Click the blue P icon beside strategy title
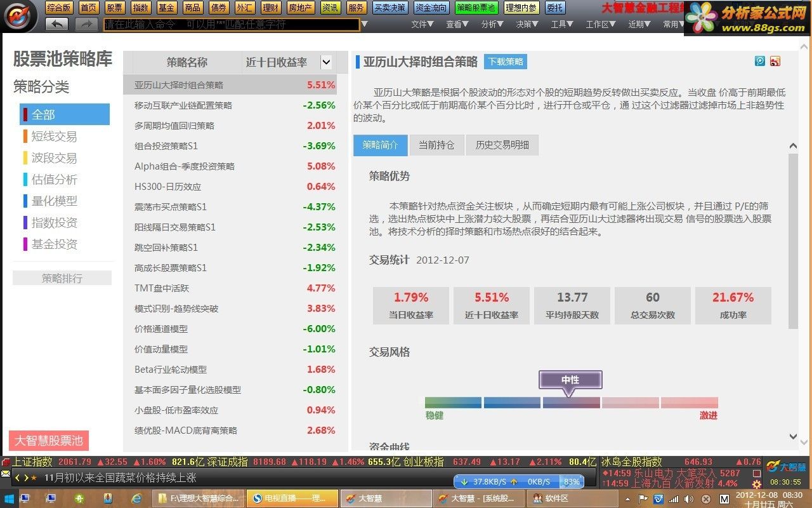 click(x=760, y=61)
